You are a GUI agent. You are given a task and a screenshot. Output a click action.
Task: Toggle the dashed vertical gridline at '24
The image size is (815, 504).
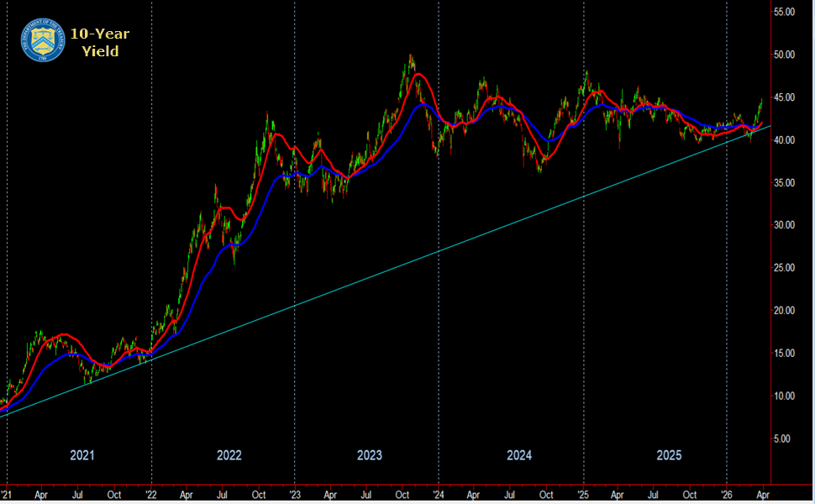[438, 252]
